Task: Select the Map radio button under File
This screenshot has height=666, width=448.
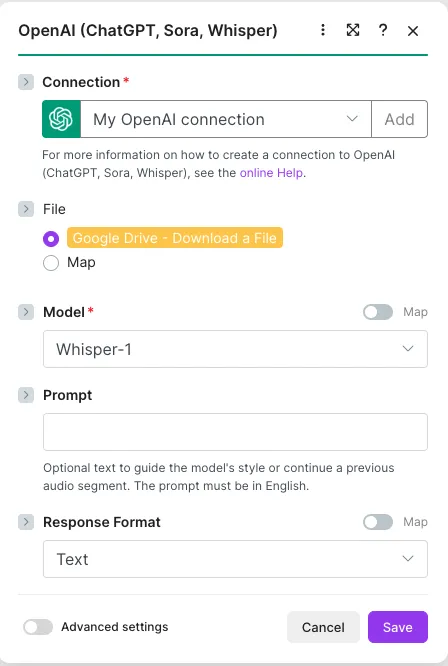Action: [51, 263]
